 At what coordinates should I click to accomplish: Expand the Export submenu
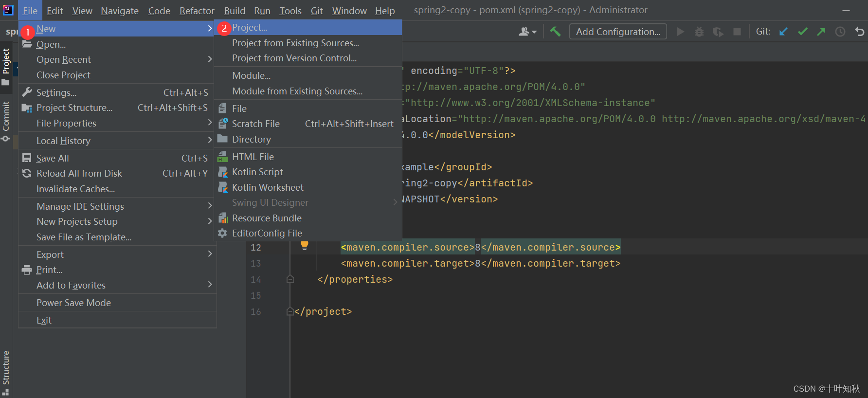pos(117,254)
